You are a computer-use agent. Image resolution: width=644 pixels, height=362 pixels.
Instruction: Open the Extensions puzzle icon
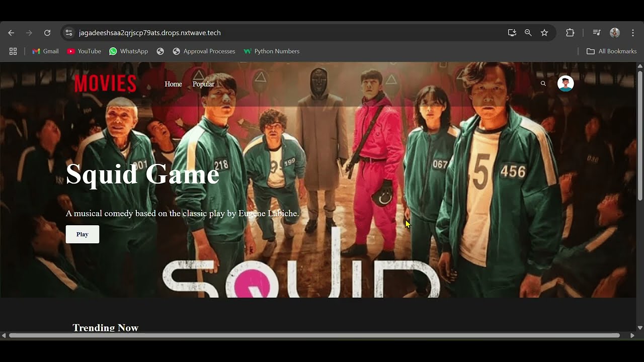pyautogui.click(x=570, y=33)
